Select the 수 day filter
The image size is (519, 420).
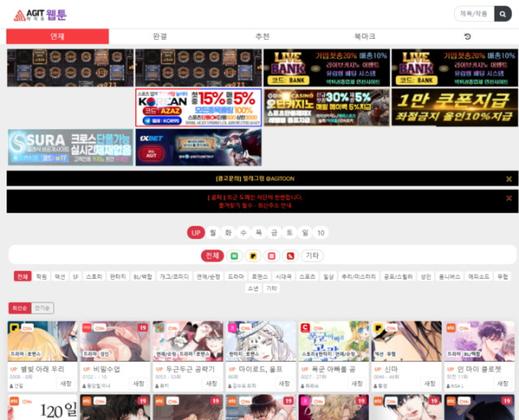click(x=243, y=233)
